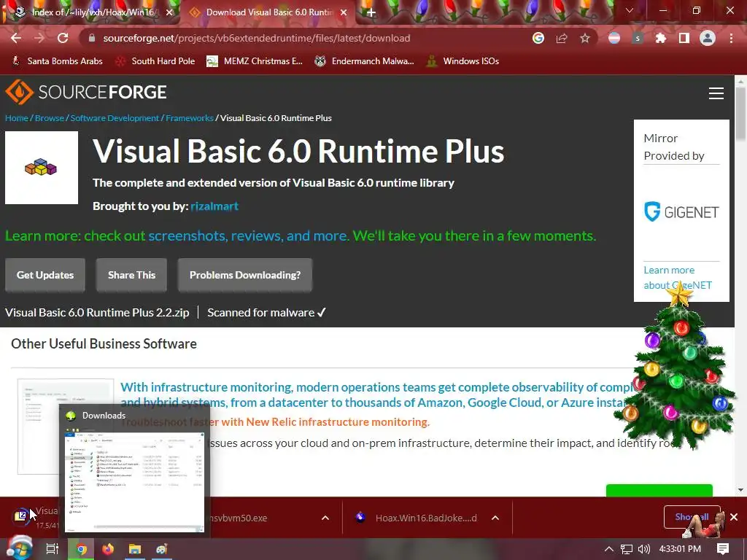Launch Firefox from the taskbar
The width and height of the screenshot is (747, 560).
coord(108,549)
